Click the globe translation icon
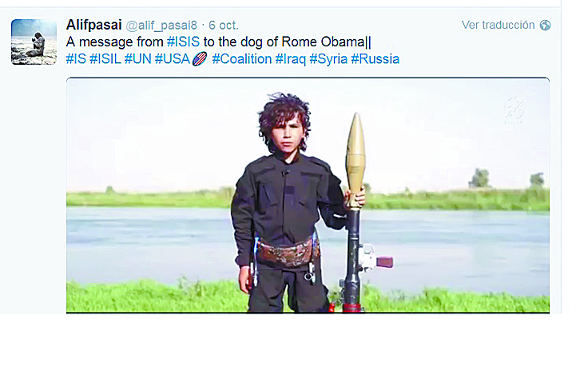Screen dimensions: 588x383 tap(545, 25)
